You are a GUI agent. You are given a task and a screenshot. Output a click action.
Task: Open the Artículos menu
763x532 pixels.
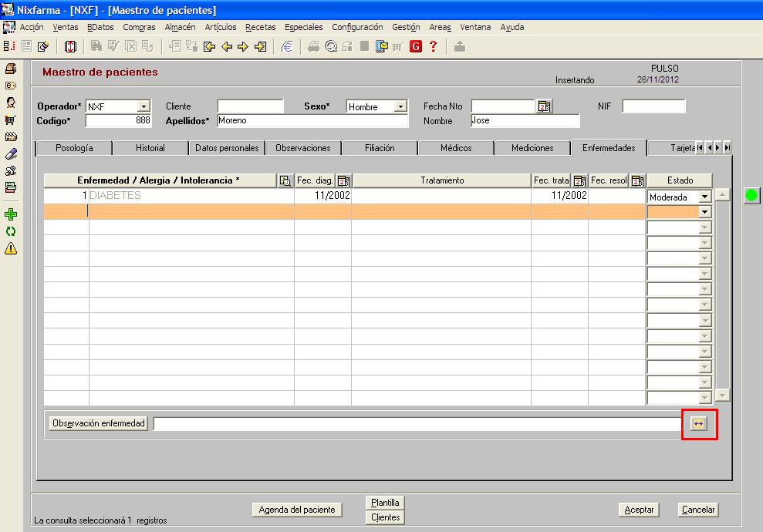221,27
